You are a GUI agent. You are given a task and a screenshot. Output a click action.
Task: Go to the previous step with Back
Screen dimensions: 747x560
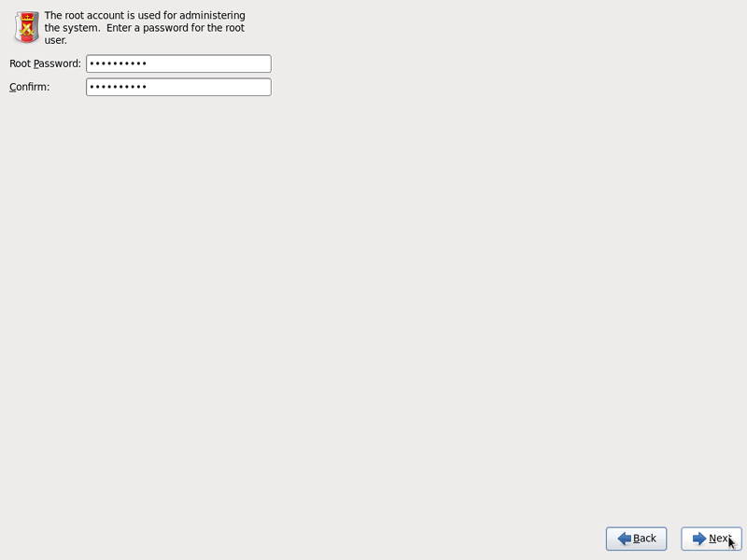[636, 539]
